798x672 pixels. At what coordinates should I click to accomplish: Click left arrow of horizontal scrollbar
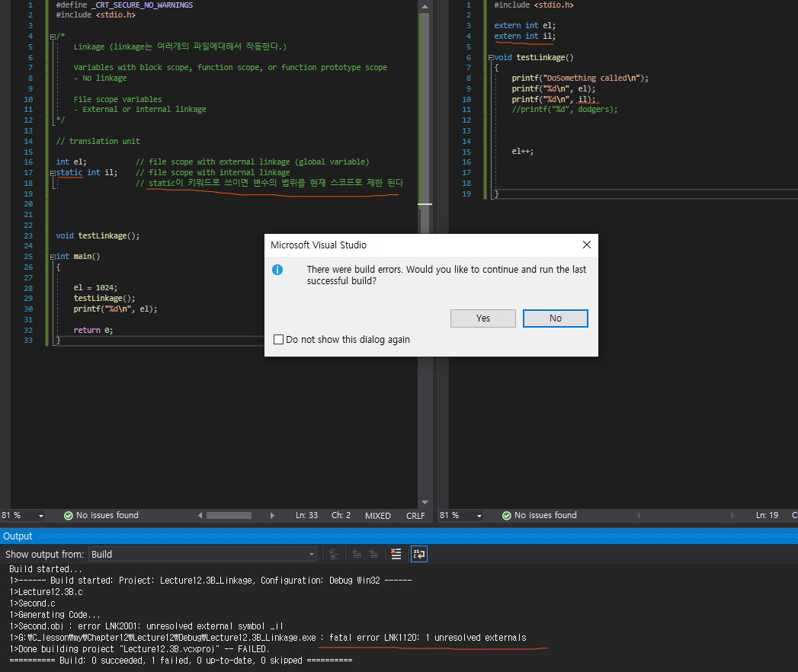coord(200,515)
